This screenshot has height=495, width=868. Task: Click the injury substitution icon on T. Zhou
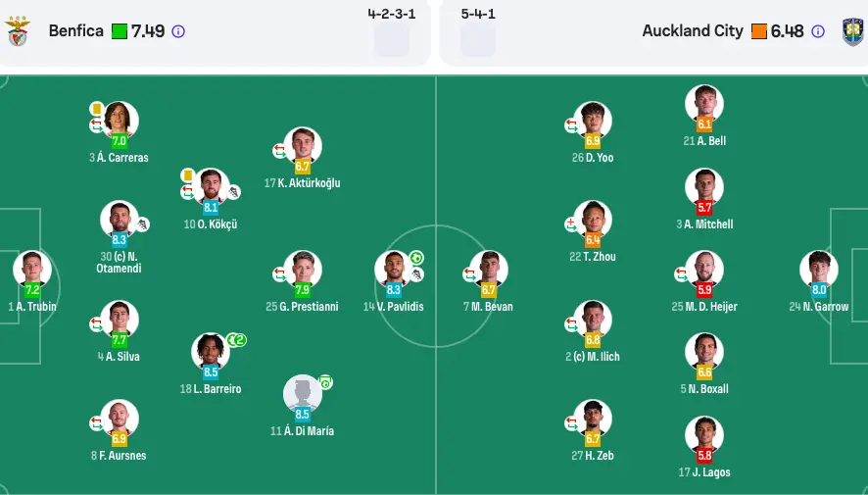pyautogui.click(x=572, y=224)
